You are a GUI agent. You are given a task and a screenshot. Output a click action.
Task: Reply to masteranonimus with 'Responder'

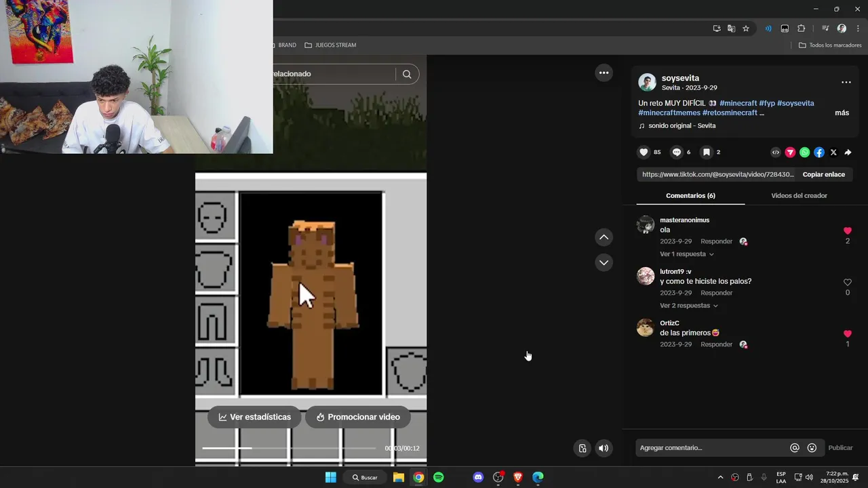[716, 241]
